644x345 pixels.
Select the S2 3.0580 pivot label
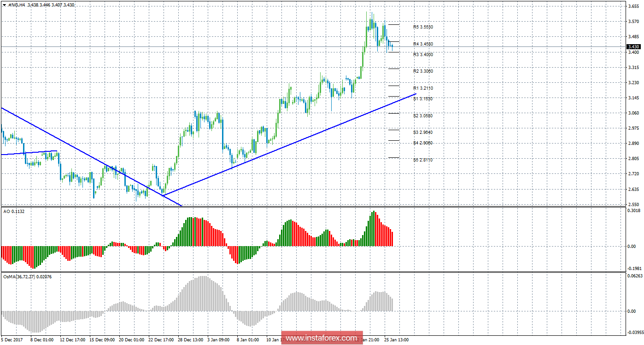423,115
